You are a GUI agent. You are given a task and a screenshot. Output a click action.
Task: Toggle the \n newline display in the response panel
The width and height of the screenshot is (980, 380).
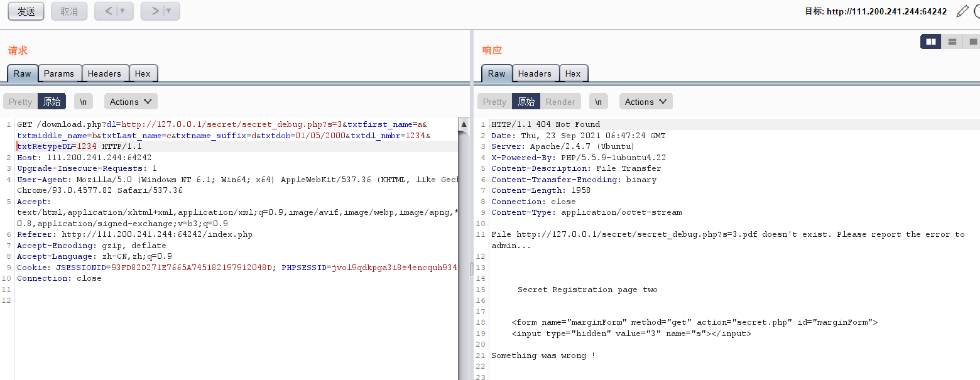tap(598, 102)
